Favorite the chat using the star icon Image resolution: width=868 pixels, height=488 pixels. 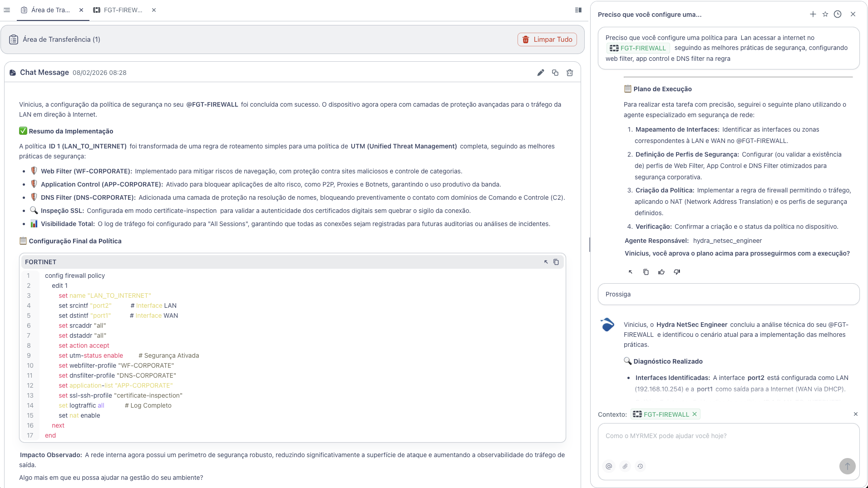[x=825, y=14]
